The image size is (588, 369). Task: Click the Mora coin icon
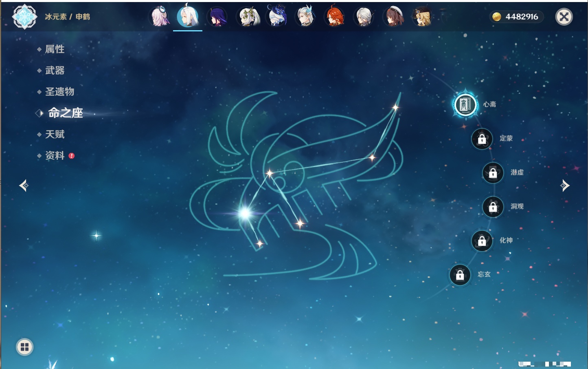point(496,17)
